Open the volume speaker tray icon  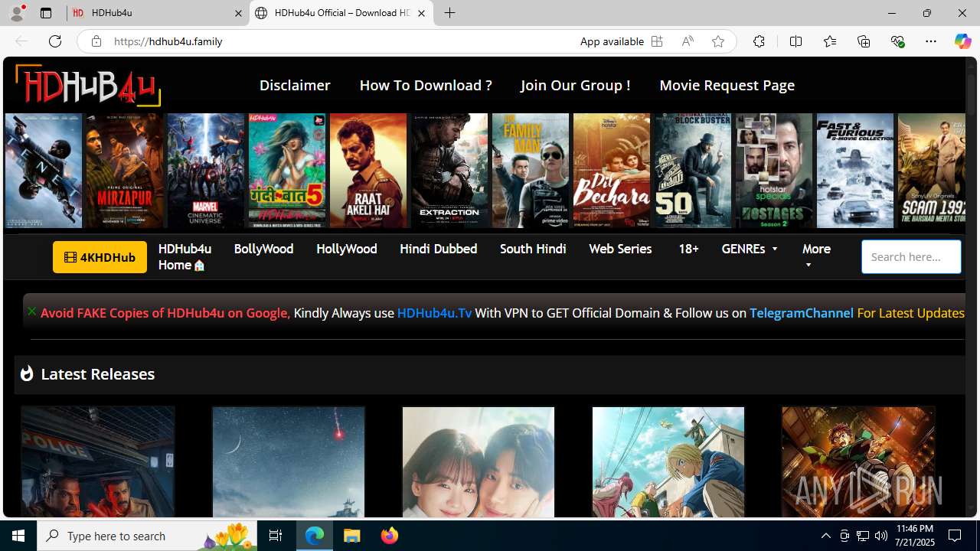tap(881, 536)
